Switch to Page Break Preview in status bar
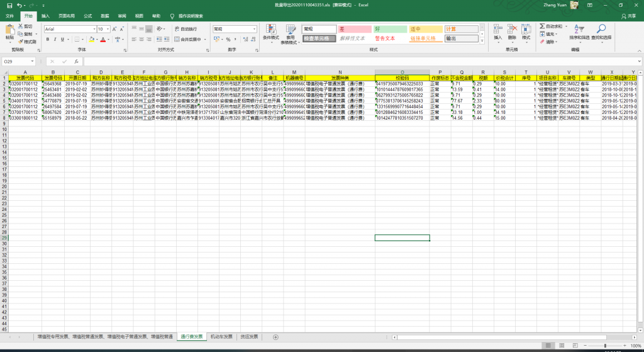Screen dimensions: 644x352 click(x=575, y=346)
